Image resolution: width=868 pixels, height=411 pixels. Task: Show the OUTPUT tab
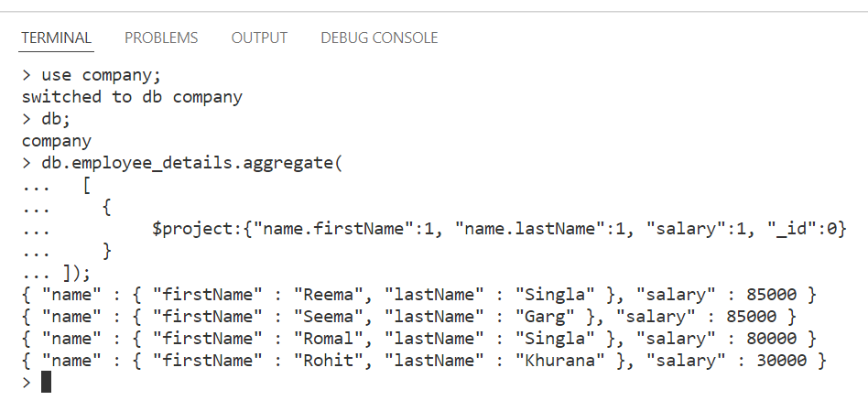(259, 38)
